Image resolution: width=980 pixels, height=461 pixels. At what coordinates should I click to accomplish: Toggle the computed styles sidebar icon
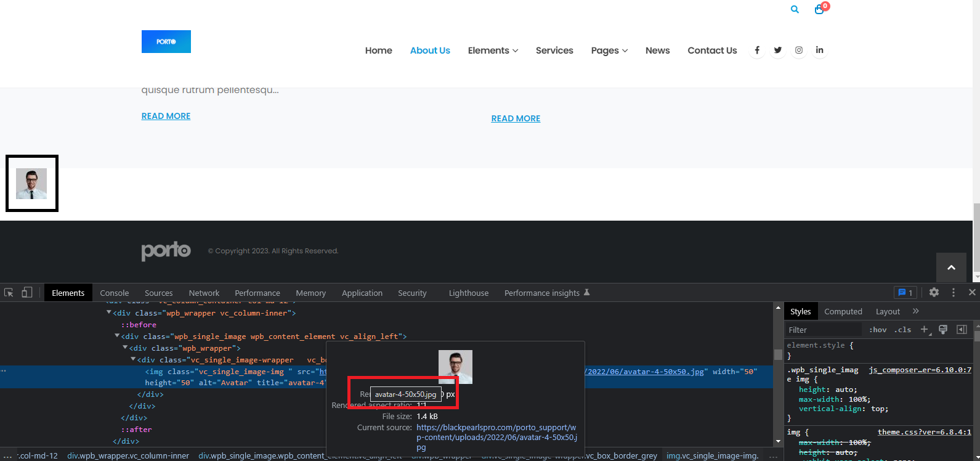pyautogui.click(x=962, y=330)
